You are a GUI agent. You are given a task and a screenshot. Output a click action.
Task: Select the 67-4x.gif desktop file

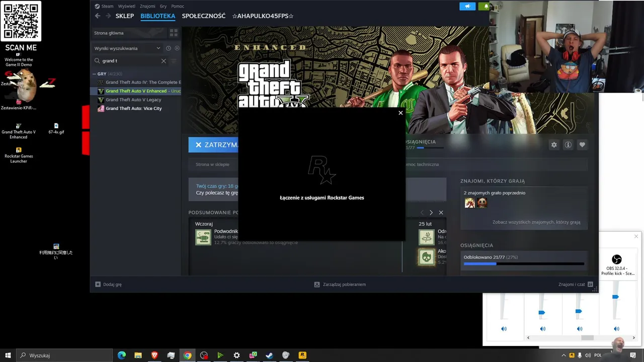pos(56,129)
